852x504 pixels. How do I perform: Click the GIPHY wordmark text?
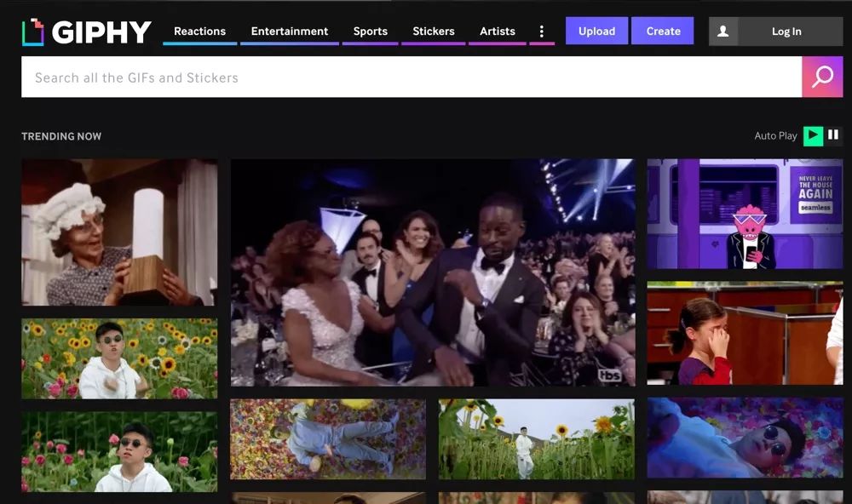click(x=101, y=32)
